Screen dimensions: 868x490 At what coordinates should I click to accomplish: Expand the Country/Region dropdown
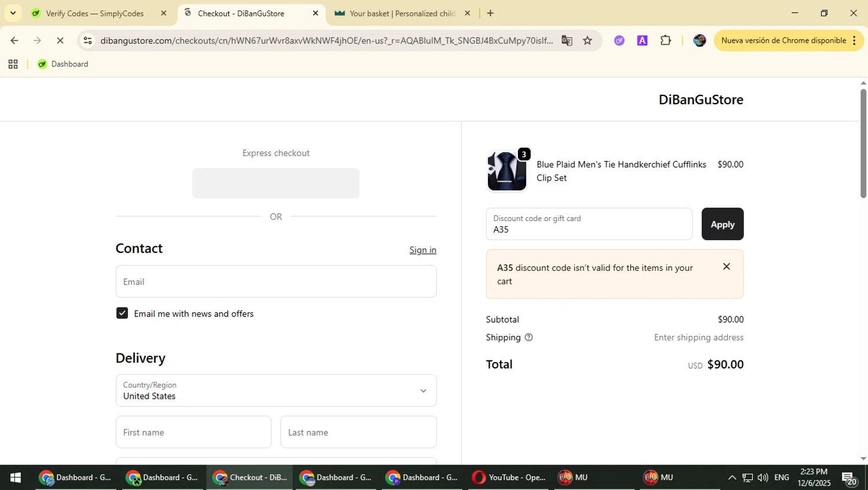276,390
